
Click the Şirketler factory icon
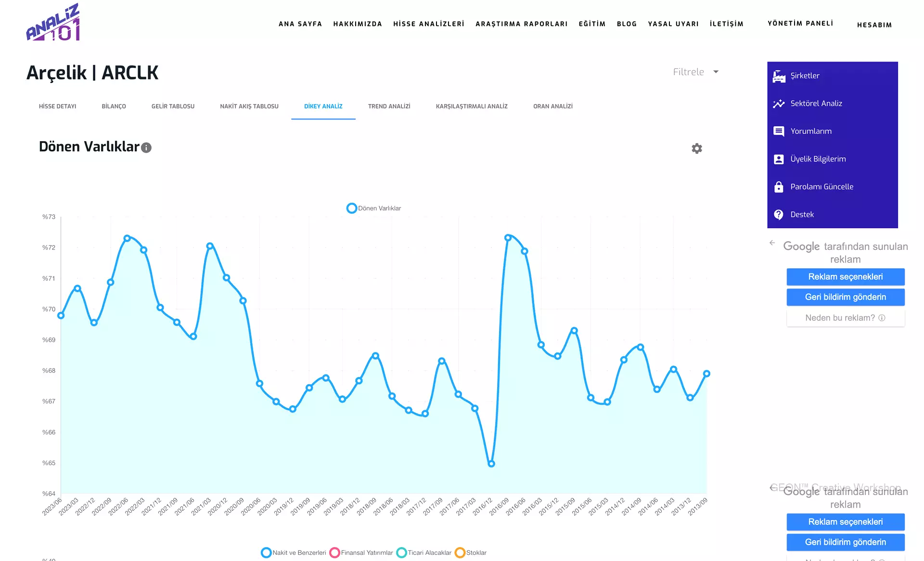coord(779,76)
